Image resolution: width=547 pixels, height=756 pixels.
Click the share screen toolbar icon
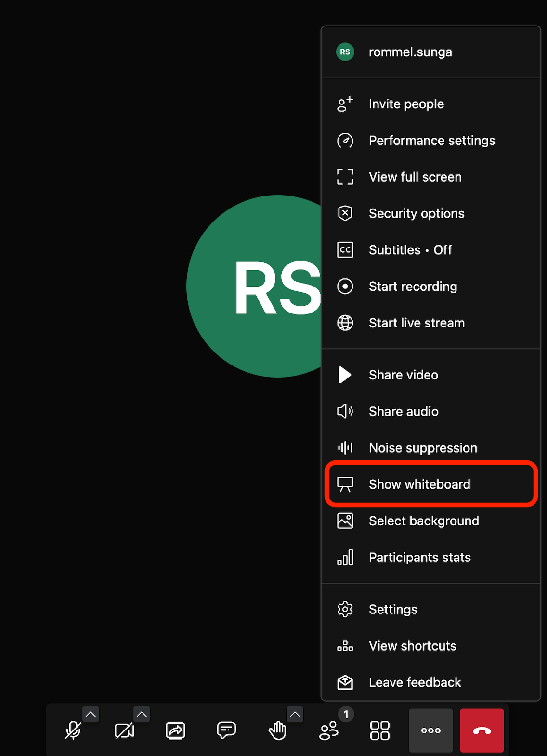click(175, 730)
